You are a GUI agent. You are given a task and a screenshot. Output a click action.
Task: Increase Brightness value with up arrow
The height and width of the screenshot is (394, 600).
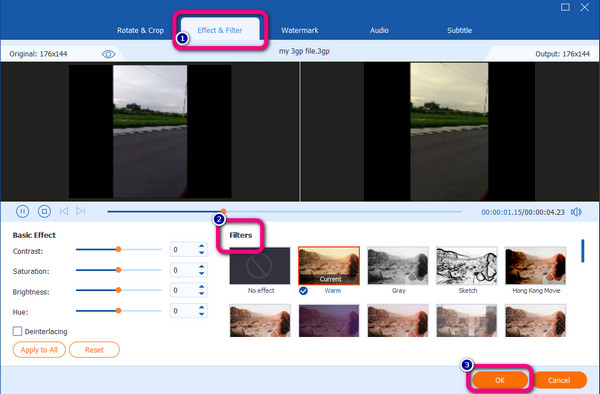pyautogui.click(x=202, y=287)
